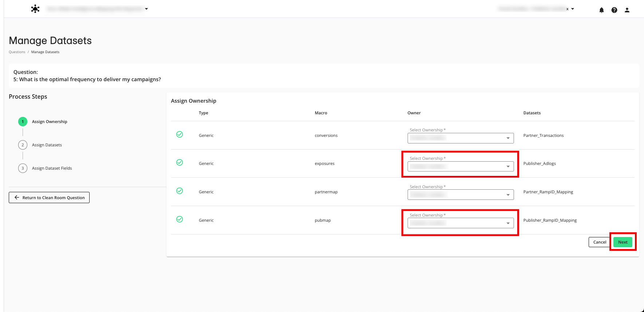Open the Select Ownership dropdown for partnermap

coord(460,195)
